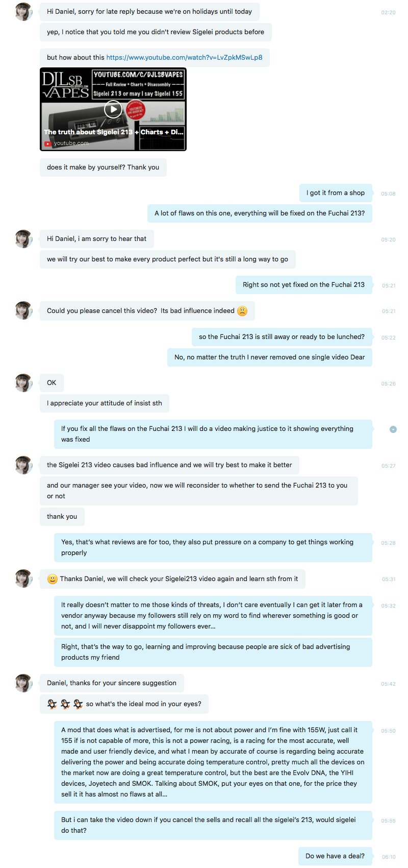
Task: Click the avatar beside "Hi Daniel, sorry for late reply"
Action: tap(23, 11)
